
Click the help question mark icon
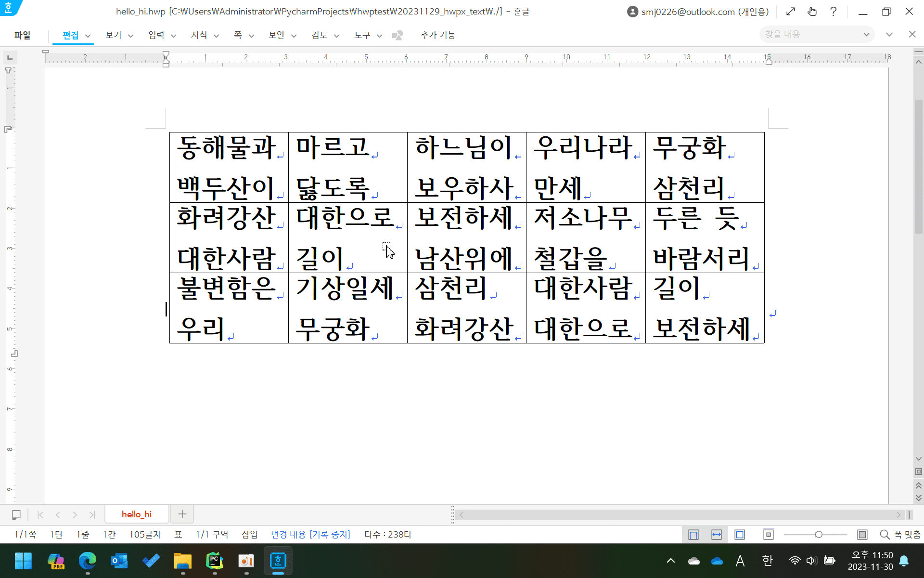pos(834,12)
